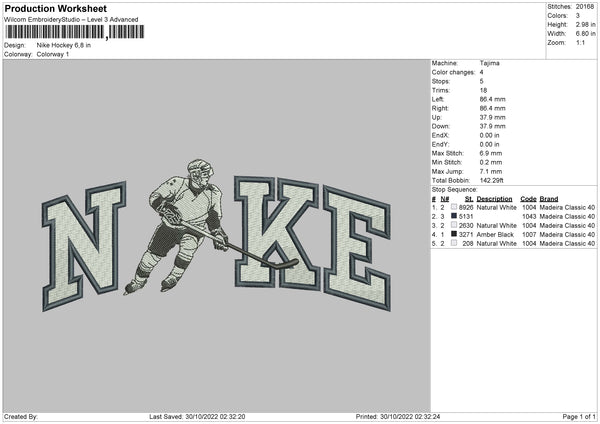Click the Trims value 18

point(483,90)
